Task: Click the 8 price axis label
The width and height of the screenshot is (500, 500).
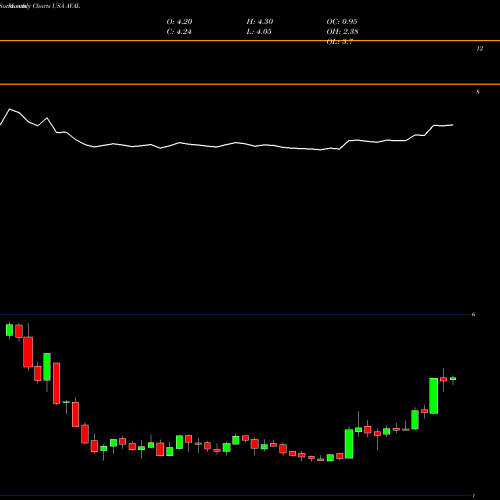Action: click(x=478, y=92)
